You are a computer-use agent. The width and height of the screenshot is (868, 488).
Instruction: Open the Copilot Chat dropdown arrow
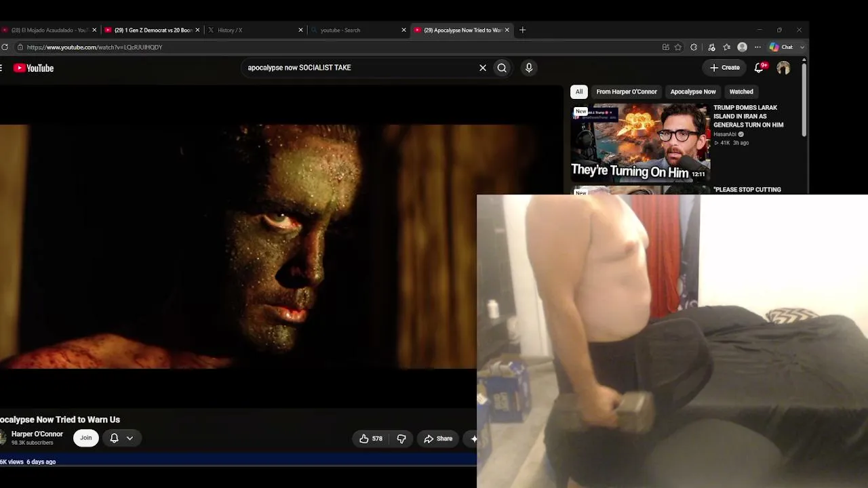tap(802, 47)
